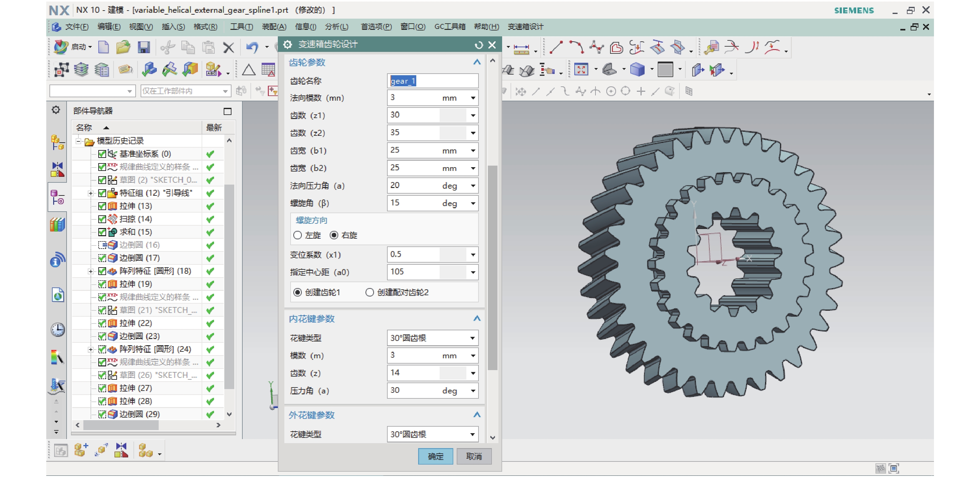
Task: Open the 分析(L) menu
Action: (336, 27)
